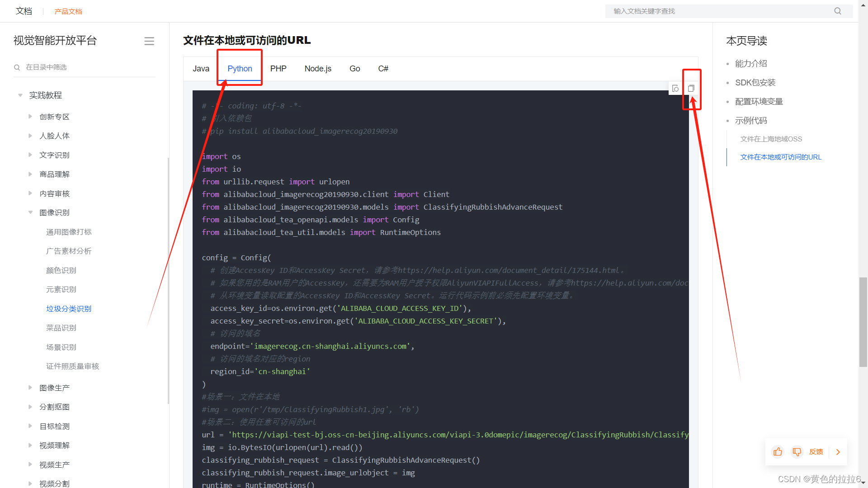Switch to the Python code tab
Image resolution: width=868 pixels, height=488 pixels.
coord(240,69)
